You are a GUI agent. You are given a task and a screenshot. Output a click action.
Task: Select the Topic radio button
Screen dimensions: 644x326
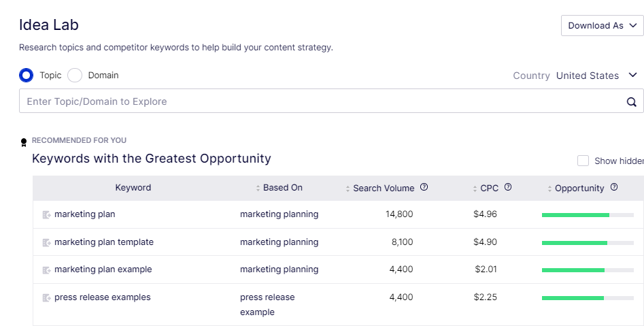click(27, 76)
